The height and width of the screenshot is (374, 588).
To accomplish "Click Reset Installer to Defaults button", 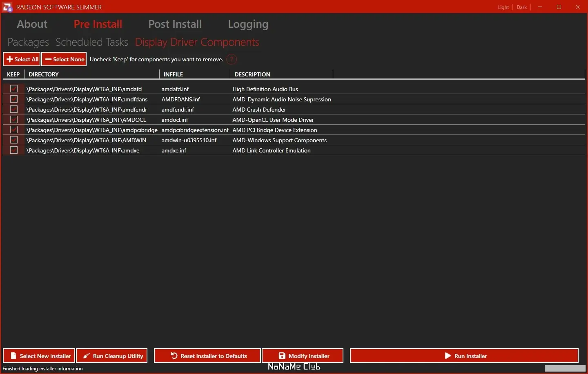I will [x=207, y=356].
